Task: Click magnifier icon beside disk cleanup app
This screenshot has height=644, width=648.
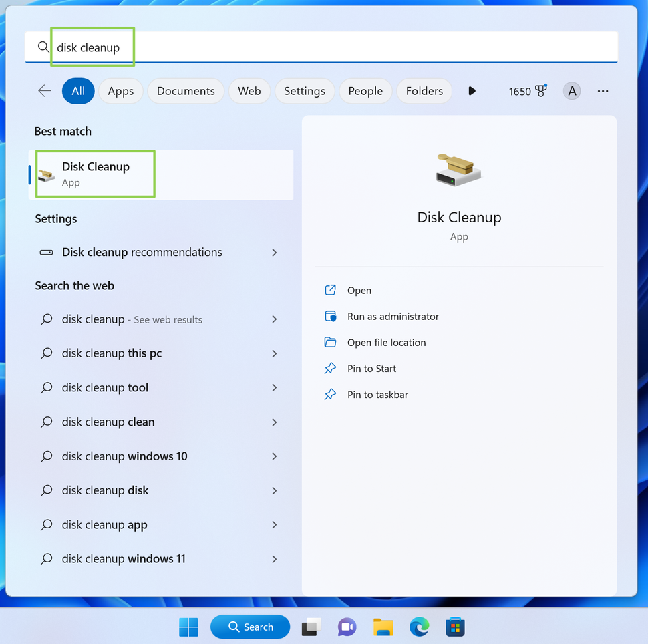Action: tap(46, 525)
